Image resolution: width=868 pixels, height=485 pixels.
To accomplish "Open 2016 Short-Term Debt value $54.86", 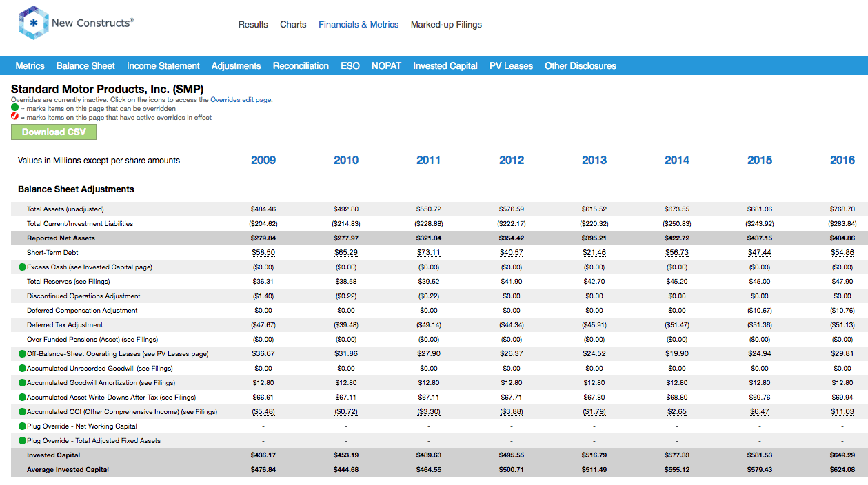I will pyautogui.click(x=842, y=253).
